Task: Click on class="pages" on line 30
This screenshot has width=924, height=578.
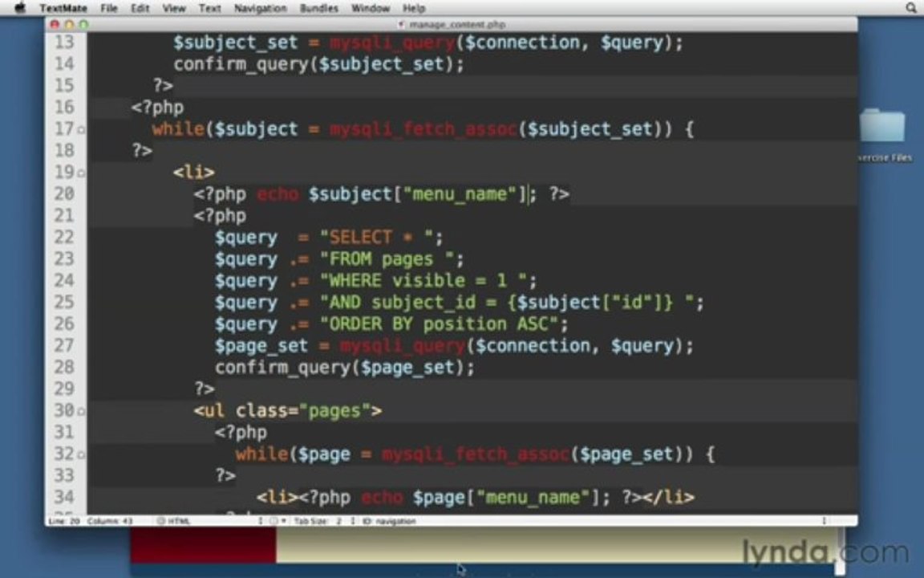Action: 303,410
